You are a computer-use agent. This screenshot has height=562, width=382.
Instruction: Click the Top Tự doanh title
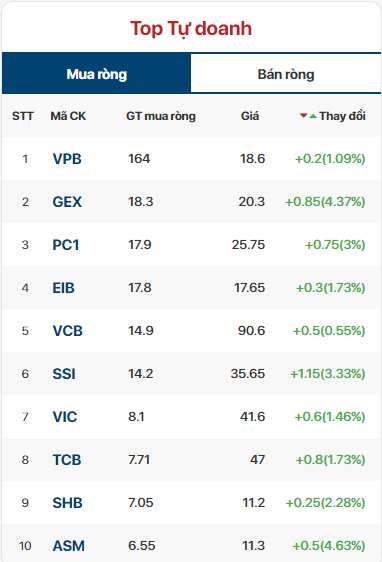pos(191,29)
